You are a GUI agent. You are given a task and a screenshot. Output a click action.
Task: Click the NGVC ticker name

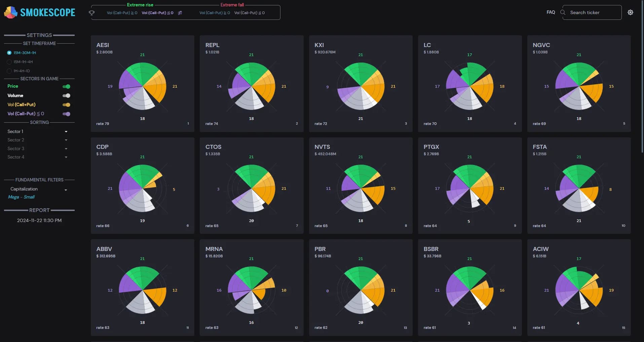[541, 45]
